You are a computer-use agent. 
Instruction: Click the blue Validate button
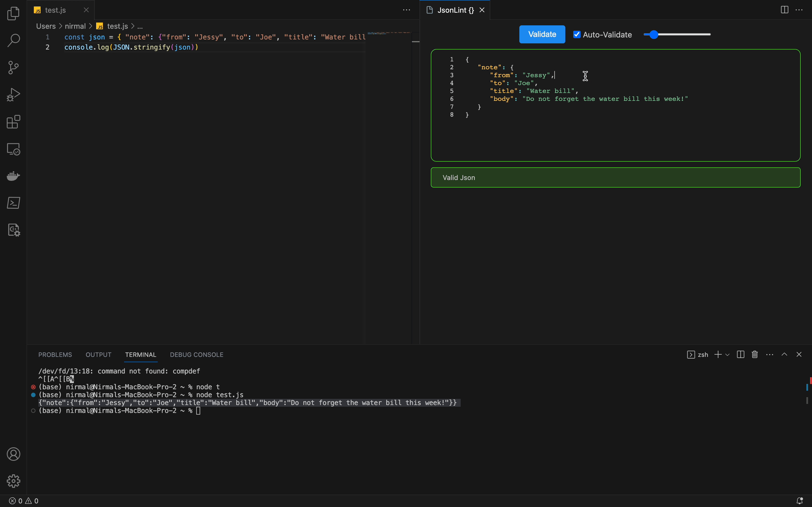542,34
